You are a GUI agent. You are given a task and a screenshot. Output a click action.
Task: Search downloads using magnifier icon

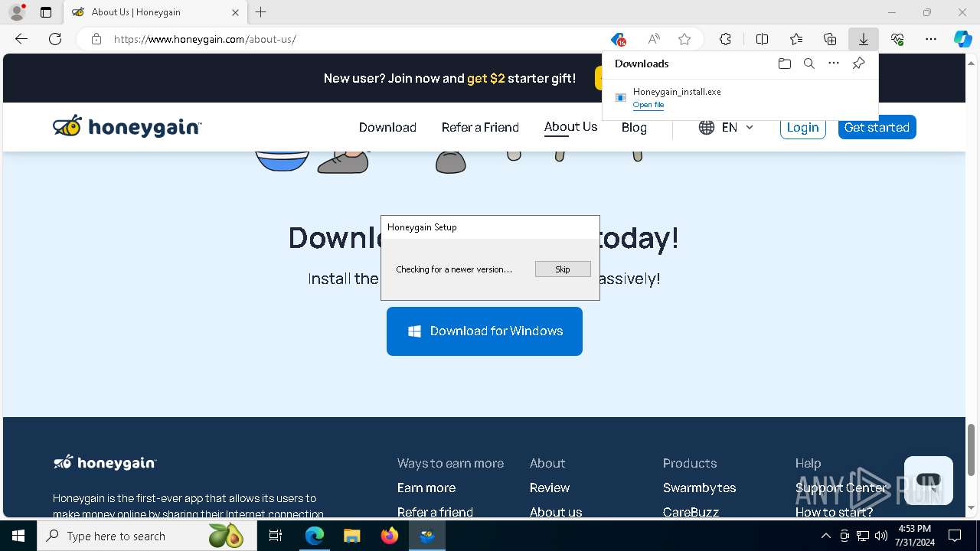(x=808, y=64)
